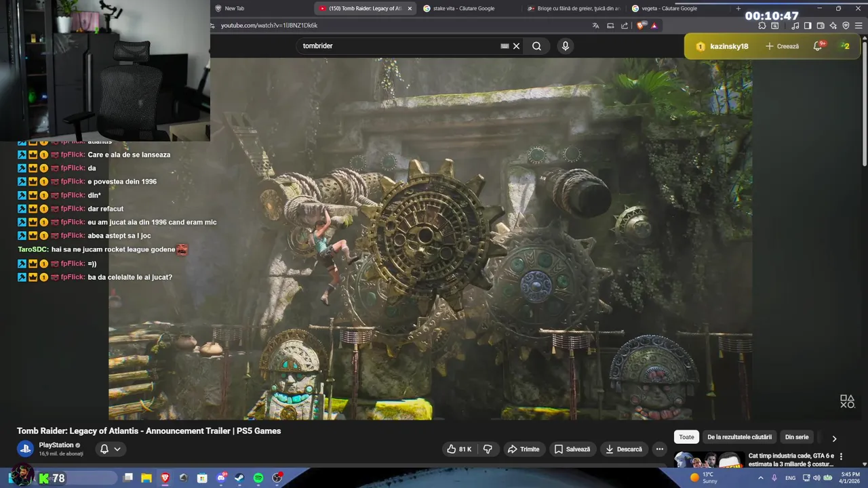Viewport: 868px width, 488px height.
Task: Open the 'Brioșe cu făină de greier' tab
Action: click(573, 9)
